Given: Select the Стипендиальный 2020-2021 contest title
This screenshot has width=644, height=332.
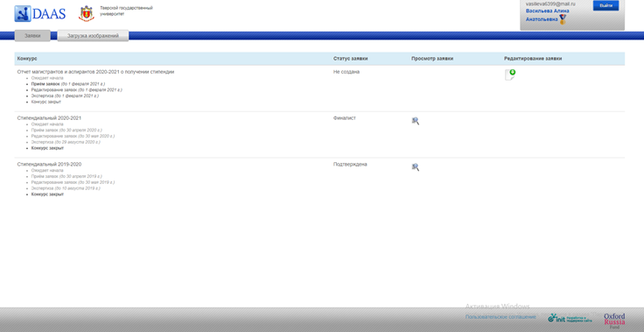Looking at the screenshot, I should click(x=49, y=118).
